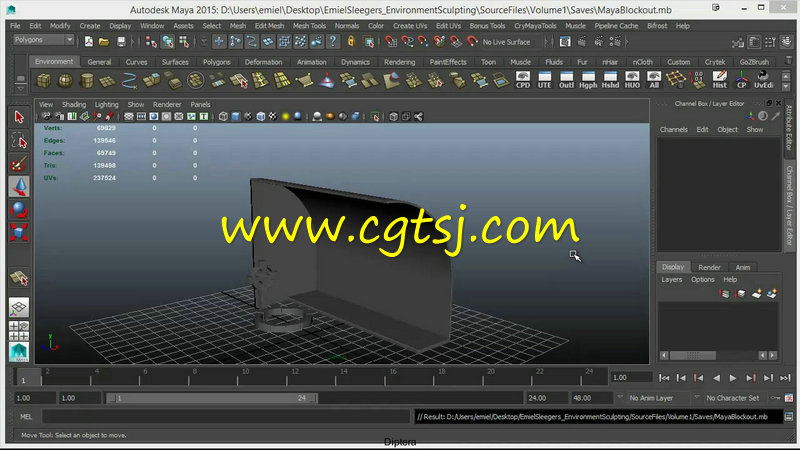The image size is (800, 450).
Task: Click the UTE shelf button
Action: 544,80
